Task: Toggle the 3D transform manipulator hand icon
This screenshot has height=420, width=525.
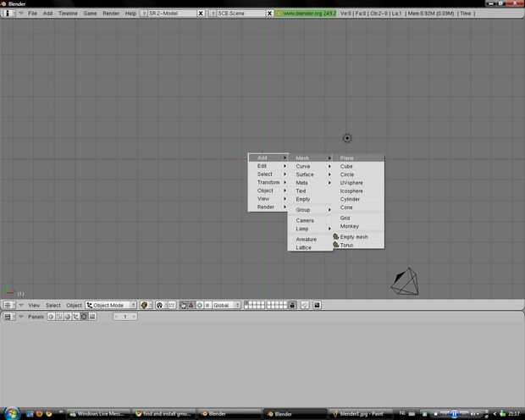Action: click(183, 305)
